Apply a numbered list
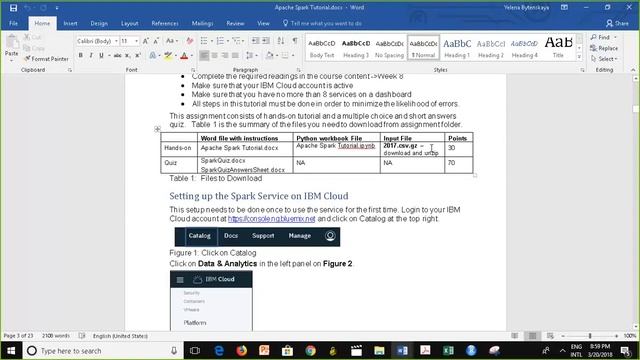The height and width of the screenshot is (360, 640). (220, 41)
